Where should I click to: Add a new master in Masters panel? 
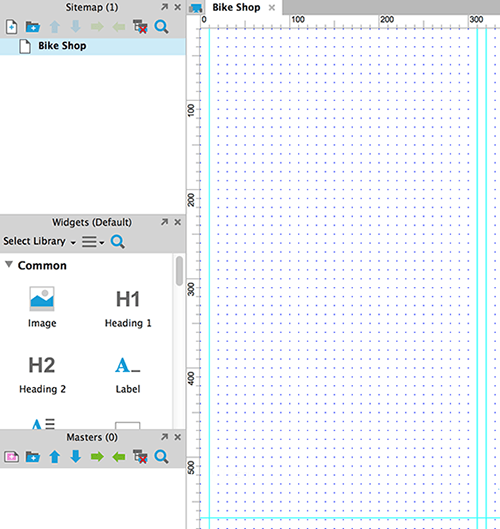pyautogui.click(x=11, y=457)
